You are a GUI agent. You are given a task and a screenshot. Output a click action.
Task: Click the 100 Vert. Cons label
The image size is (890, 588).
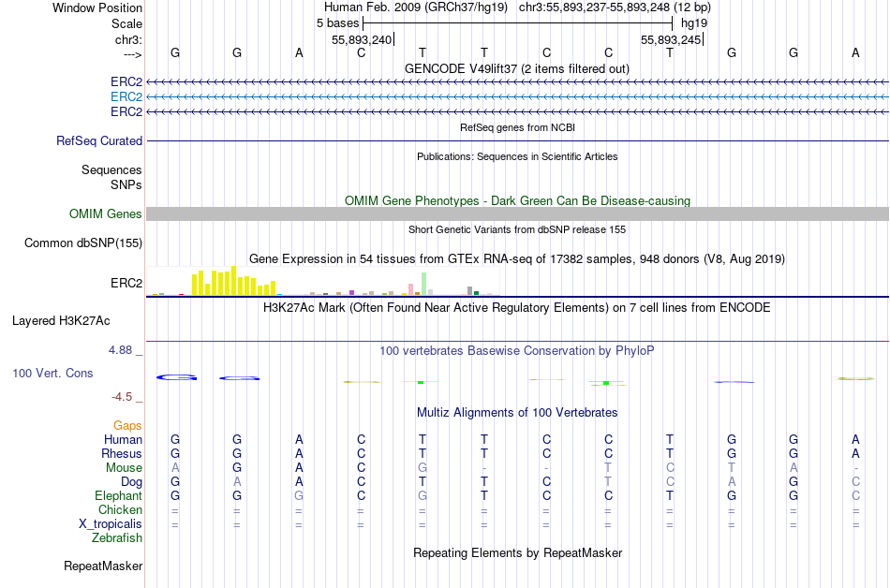[x=52, y=373]
